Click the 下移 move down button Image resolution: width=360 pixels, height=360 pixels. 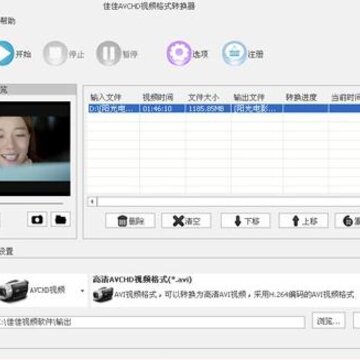[246, 221]
